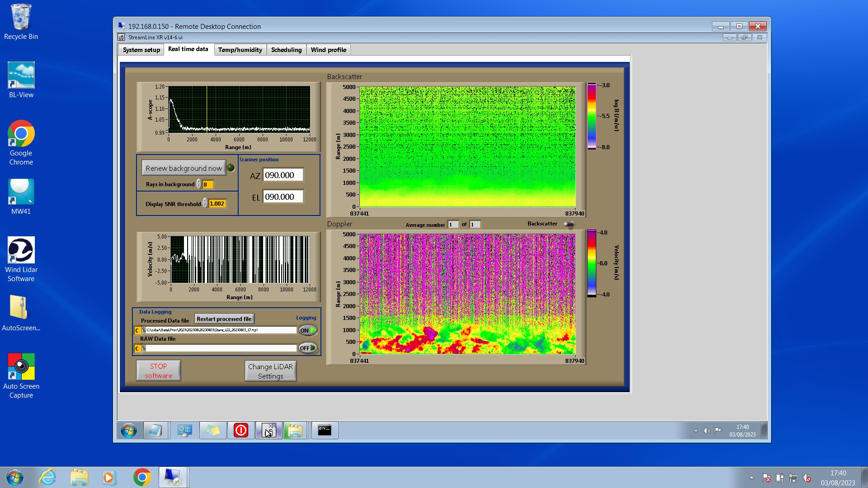Screen dimensions: 868x488
Task: Click the AZ scanner position field
Action: [x=283, y=175]
